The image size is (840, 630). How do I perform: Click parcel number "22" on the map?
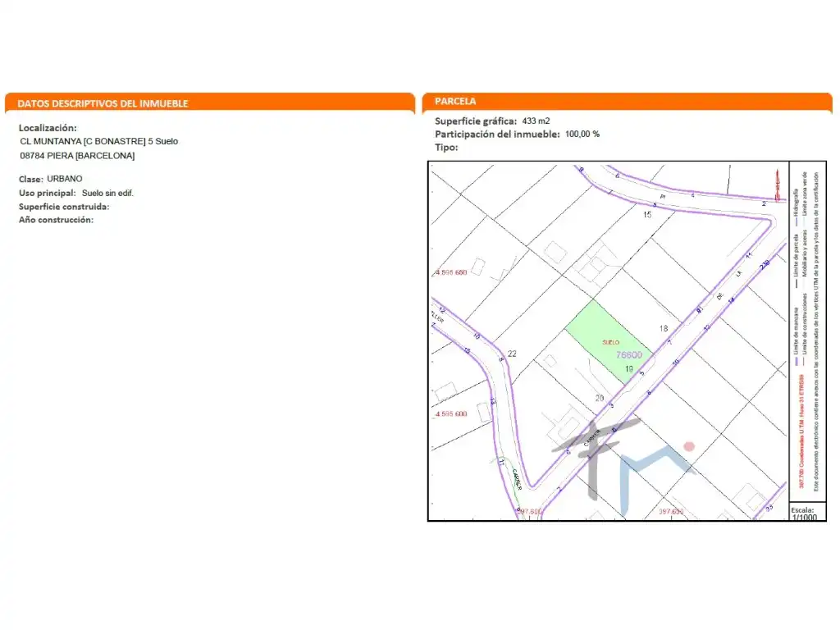(x=512, y=354)
